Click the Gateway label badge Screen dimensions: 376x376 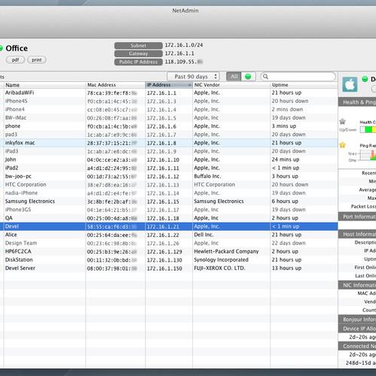(x=138, y=54)
